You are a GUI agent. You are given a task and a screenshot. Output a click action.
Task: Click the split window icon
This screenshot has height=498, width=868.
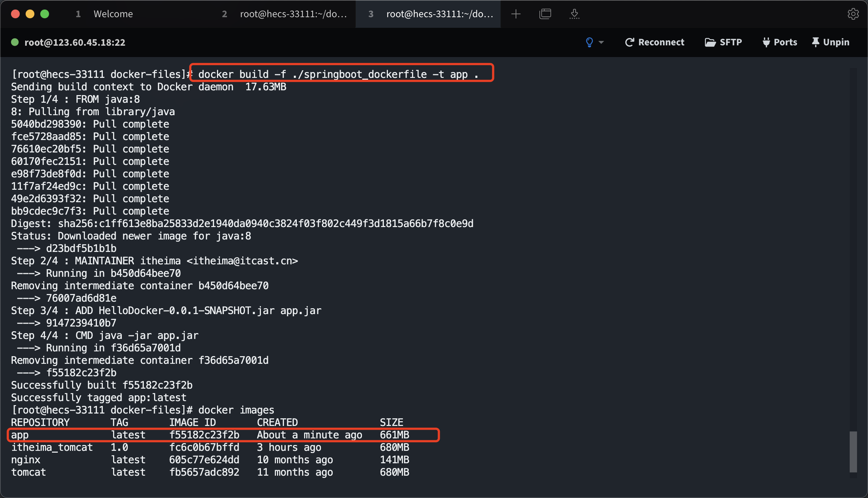pyautogui.click(x=545, y=14)
